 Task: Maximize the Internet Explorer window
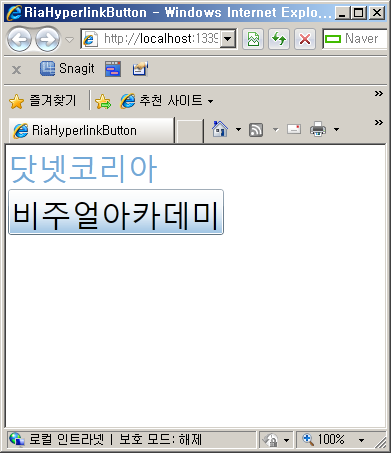click(359, 13)
